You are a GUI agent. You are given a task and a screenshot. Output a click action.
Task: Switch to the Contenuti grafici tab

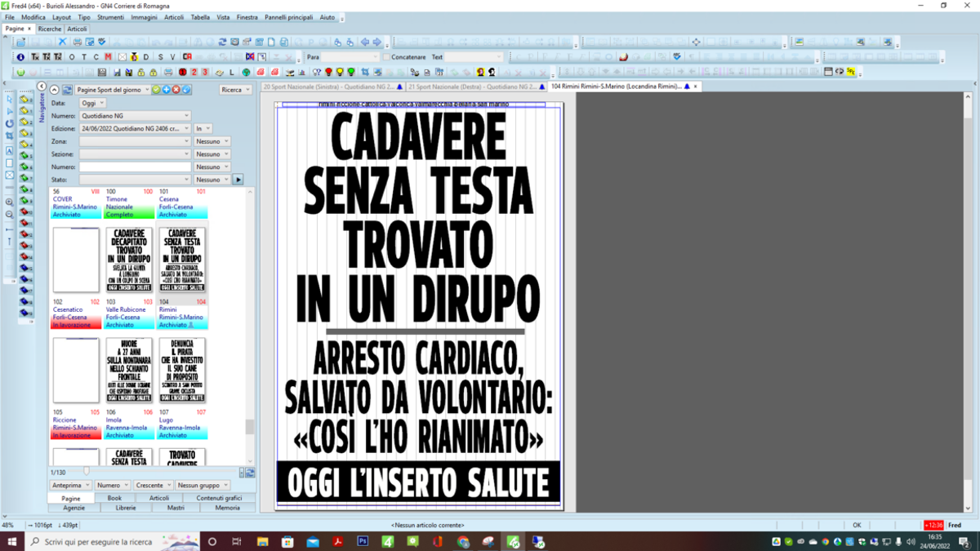click(220, 498)
